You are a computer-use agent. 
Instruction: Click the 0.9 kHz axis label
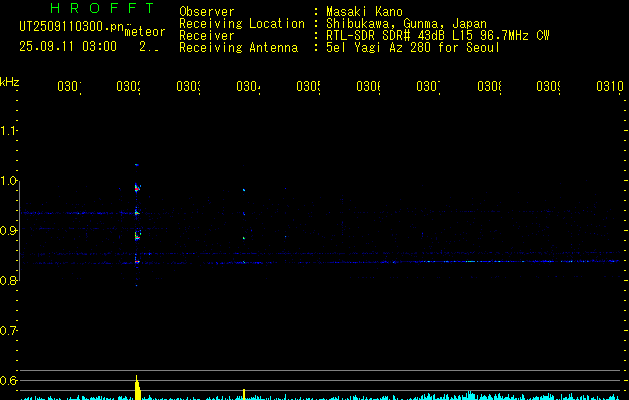click(8, 231)
